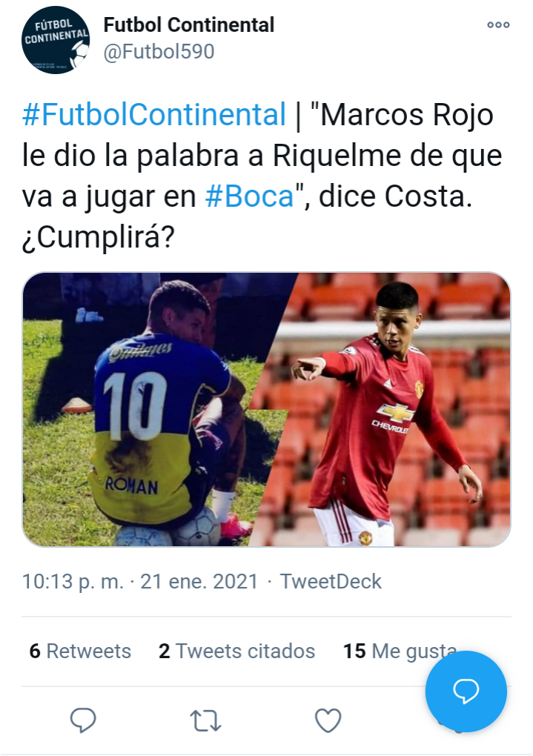Click the ¿Cumplirá? text in the tweet

coord(98,238)
